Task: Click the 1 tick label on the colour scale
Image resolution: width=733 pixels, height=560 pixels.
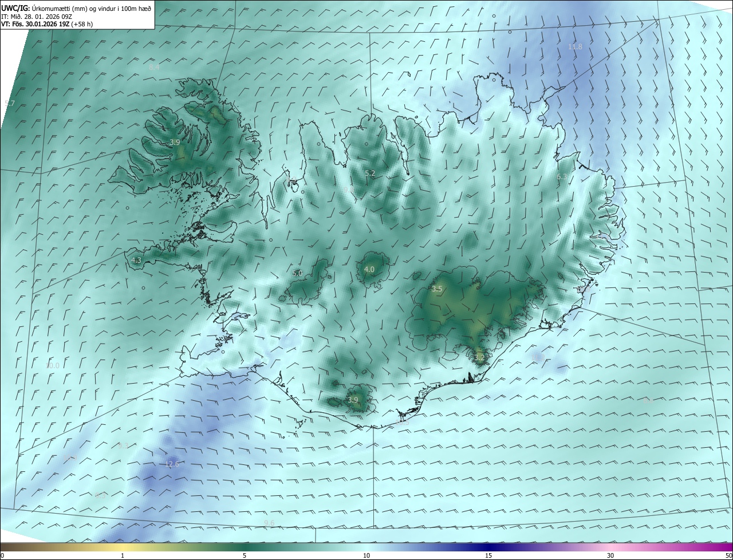Action: click(123, 555)
